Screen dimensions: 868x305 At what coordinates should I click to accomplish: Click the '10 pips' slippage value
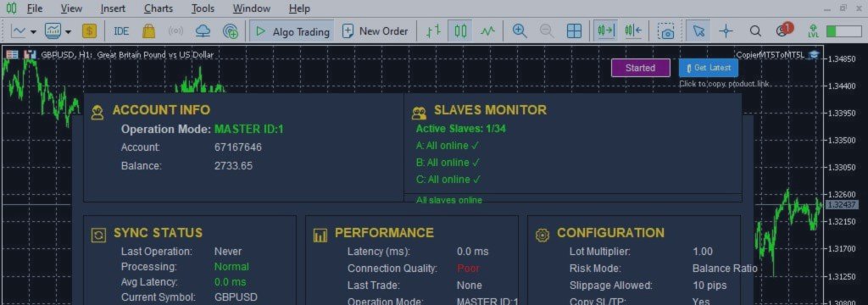pos(709,286)
